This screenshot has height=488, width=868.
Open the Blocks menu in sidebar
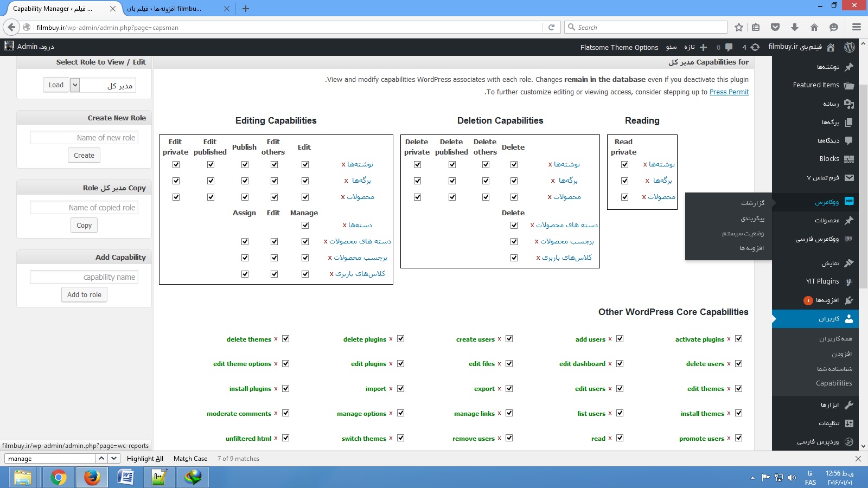click(x=829, y=159)
